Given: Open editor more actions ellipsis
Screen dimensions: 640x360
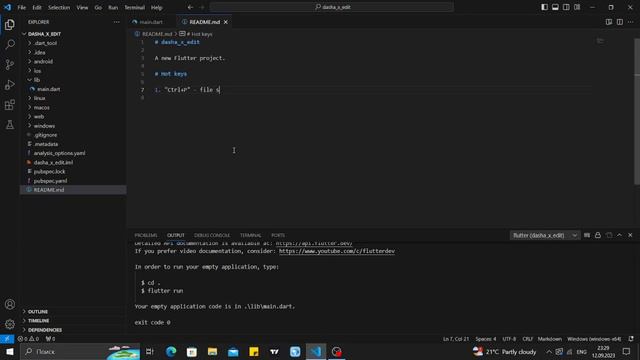Looking at the screenshot, I should (x=631, y=22).
